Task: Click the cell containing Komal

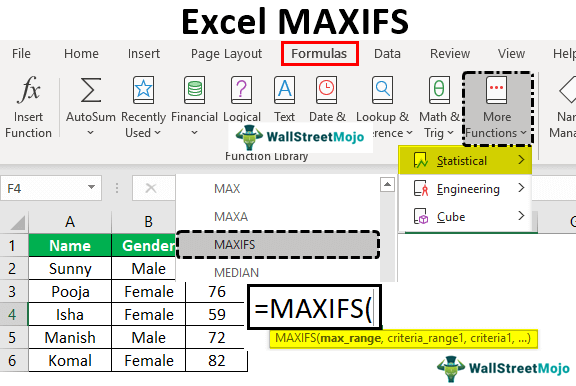Action: point(70,361)
